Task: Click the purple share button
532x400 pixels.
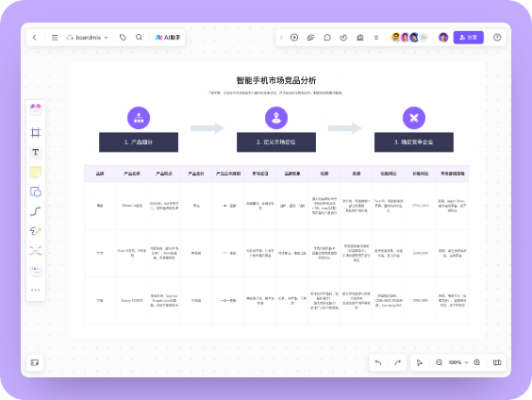Action: [469, 38]
